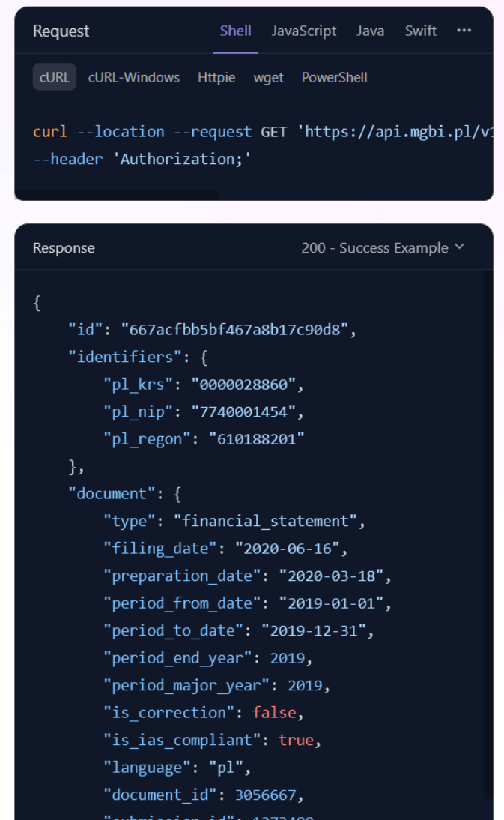Click the response panel vertical scrollbar
504x820 pixels.
click(x=488, y=545)
